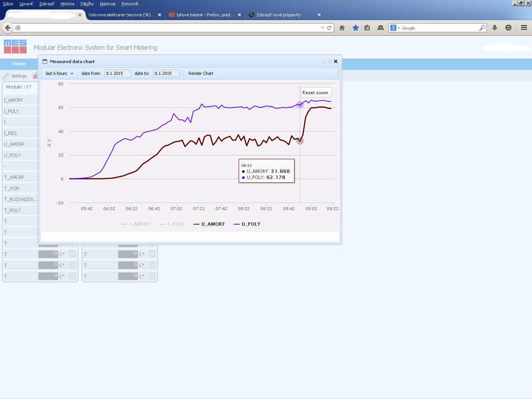Image resolution: width=532 pixels, height=399 pixels.
Task: Click the Settings wrench icon
Action: pos(6,76)
